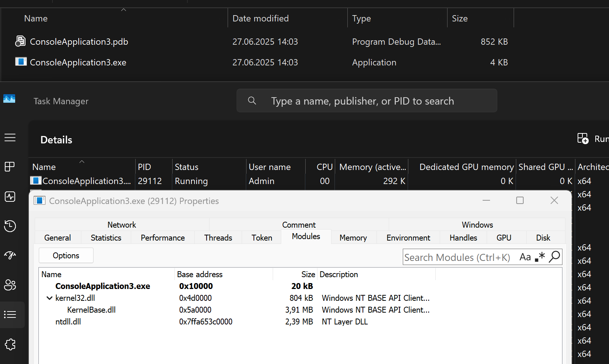
Task: Collapse the kernel32.dll tree node
Action: pyautogui.click(x=49, y=298)
